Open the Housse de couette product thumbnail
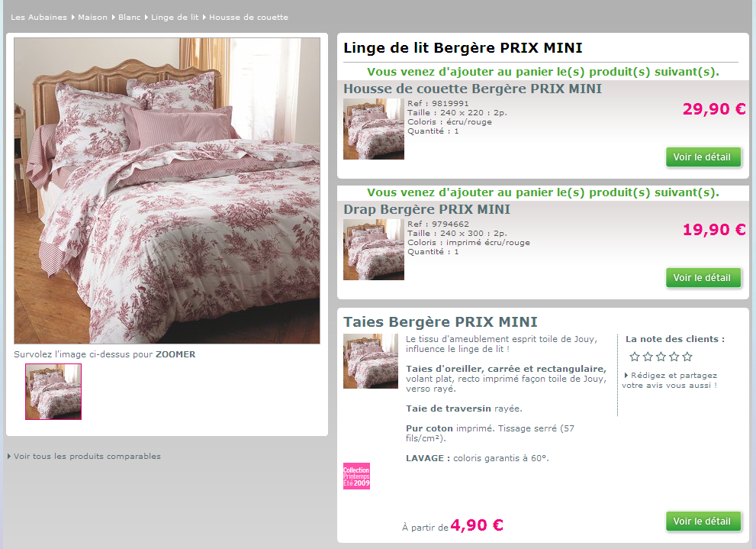 (374, 129)
